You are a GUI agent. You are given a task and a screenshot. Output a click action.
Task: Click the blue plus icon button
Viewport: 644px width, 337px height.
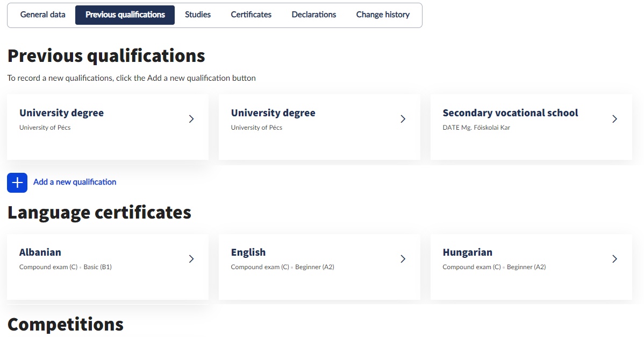[17, 182]
